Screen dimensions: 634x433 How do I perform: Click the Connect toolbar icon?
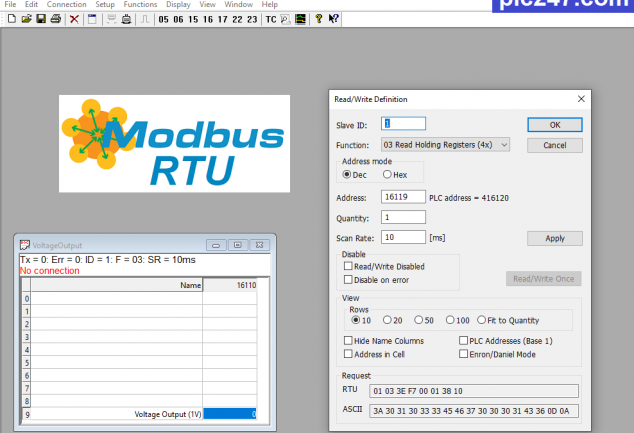click(111, 19)
